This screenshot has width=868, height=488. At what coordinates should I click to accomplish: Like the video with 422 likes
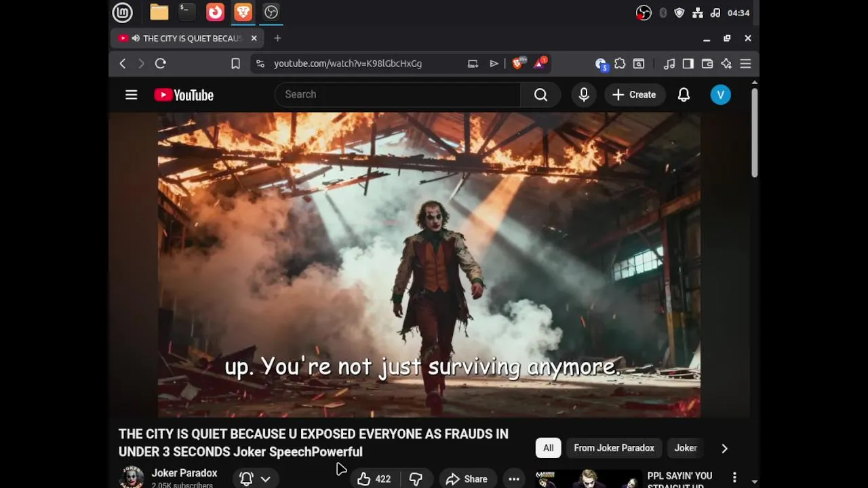374,479
